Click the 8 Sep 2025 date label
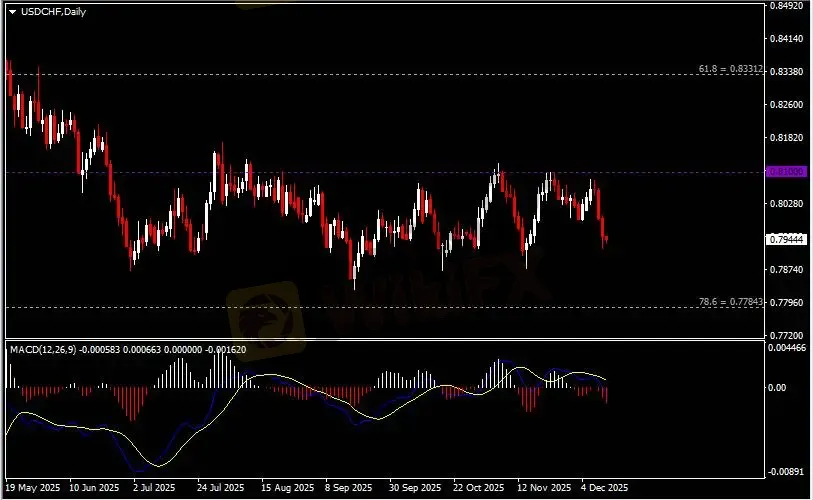Image resolution: width=813 pixels, height=500 pixels. point(347,488)
